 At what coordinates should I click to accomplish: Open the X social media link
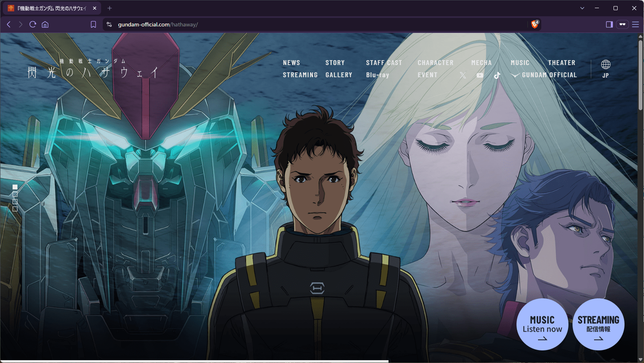463,75
